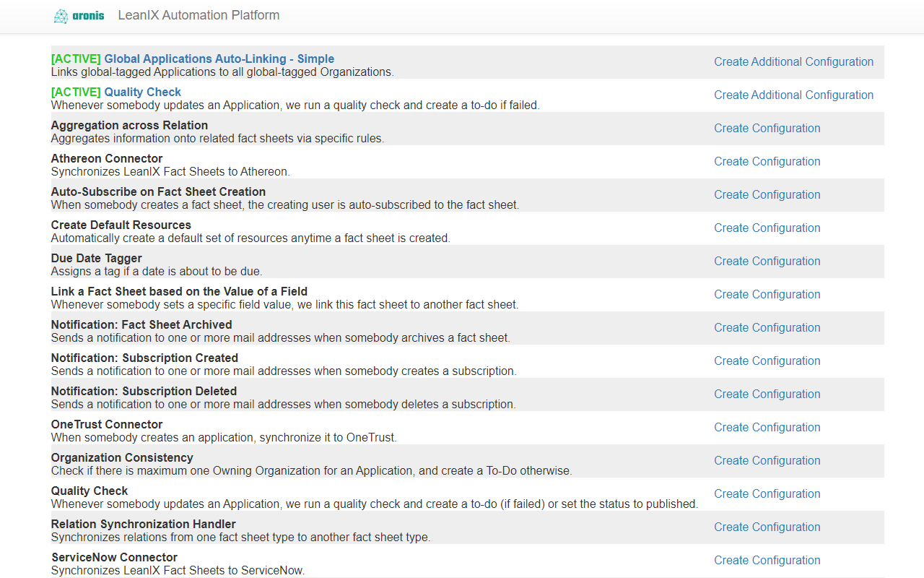Create additional configuration for Global Applications Auto-Linking

(794, 62)
